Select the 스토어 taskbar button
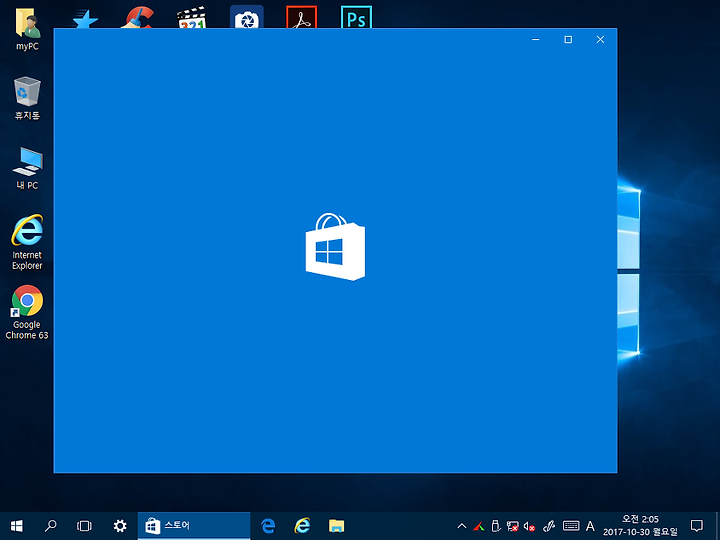Image resolution: width=720 pixels, height=540 pixels. pyautogui.click(x=194, y=526)
